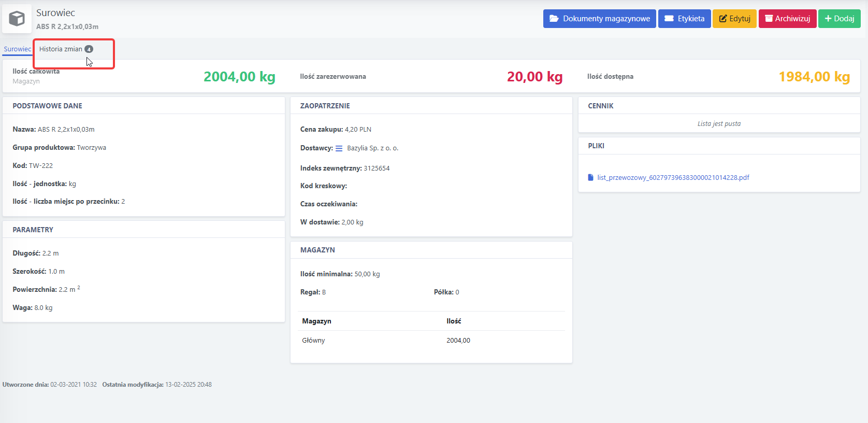The height and width of the screenshot is (423, 868).
Task: Click the Główny warehouse row
Action: pos(431,341)
